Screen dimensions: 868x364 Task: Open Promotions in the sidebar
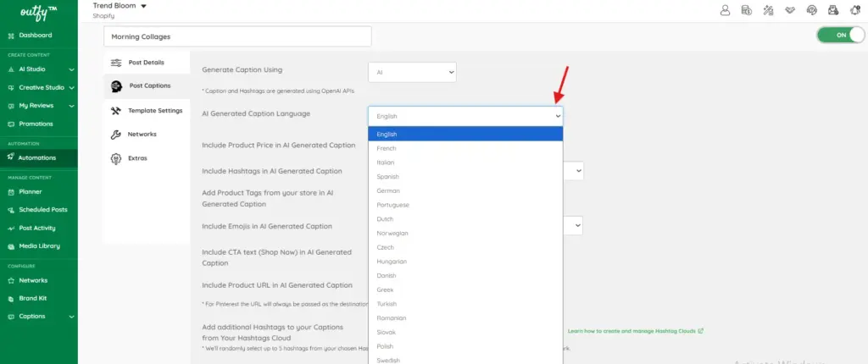click(36, 124)
